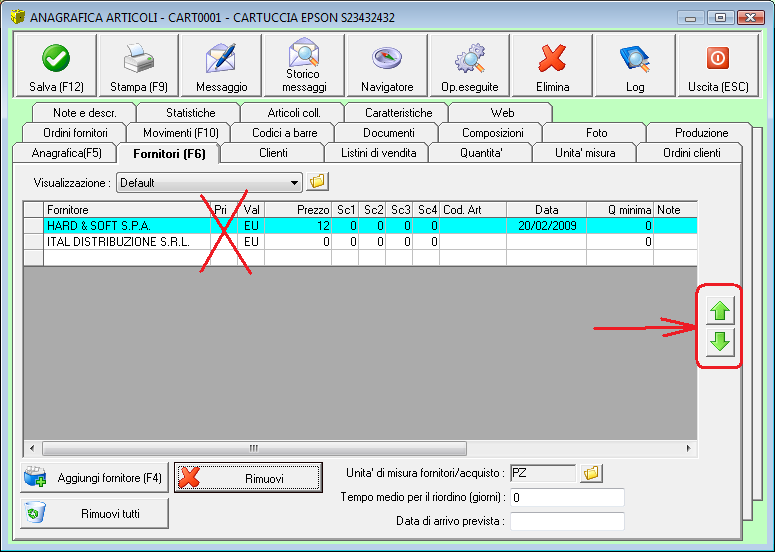Click Rimuovi tutti button
The width and height of the screenshot is (775, 552).
94,513
